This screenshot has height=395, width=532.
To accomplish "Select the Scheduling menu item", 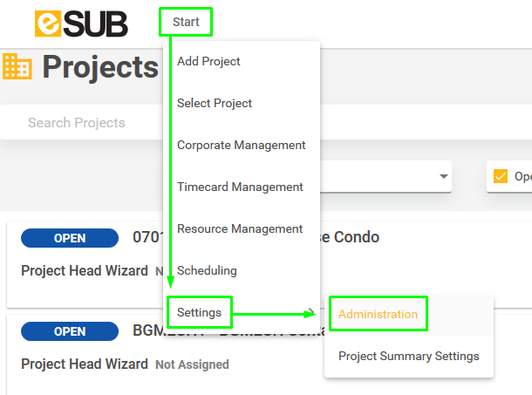I will pyautogui.click(x=207, y=271).
